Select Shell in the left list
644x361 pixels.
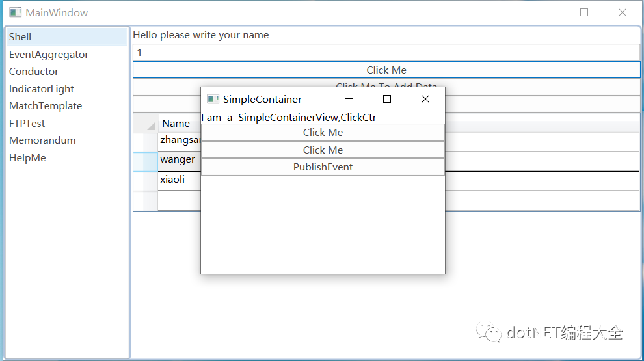click(20, 36)
